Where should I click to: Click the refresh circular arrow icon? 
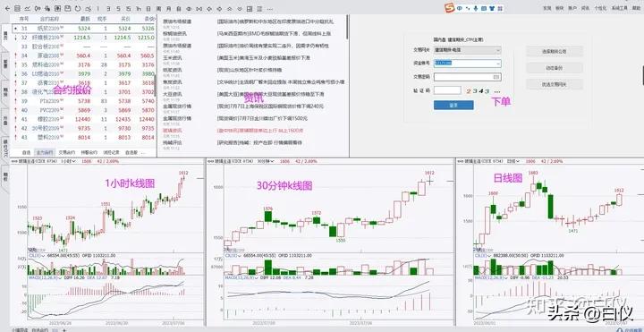click(x=78, y=9)
